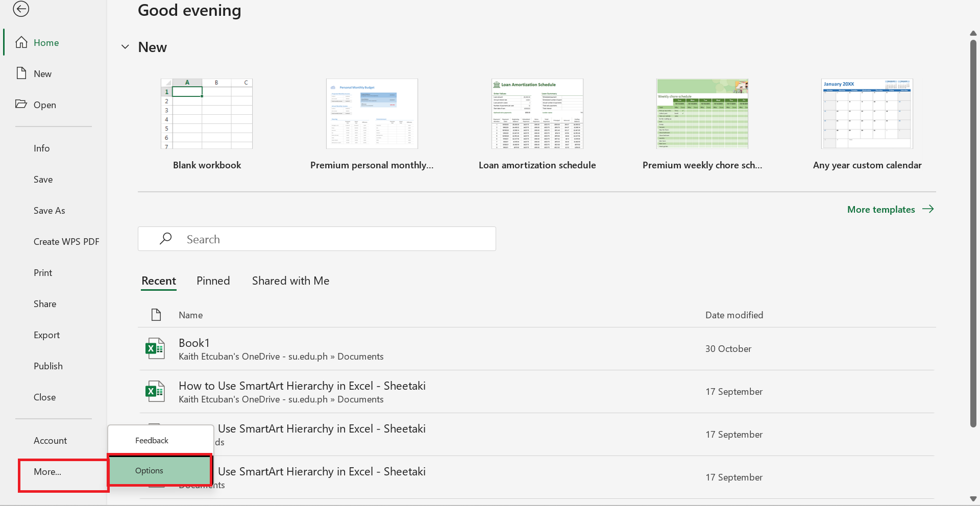This screenshot has height=506, width=980.
Task: Click the Open folder icon
Action: (x=21, y=104)
